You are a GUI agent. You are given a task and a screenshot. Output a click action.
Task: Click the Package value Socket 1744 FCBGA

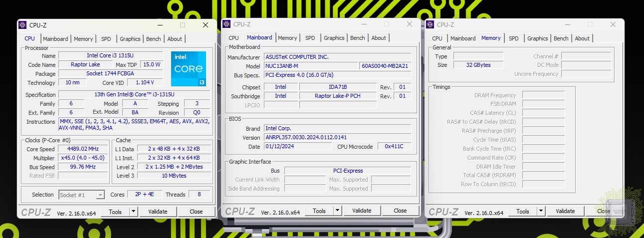pyautogui.click(x=110, y=74)
